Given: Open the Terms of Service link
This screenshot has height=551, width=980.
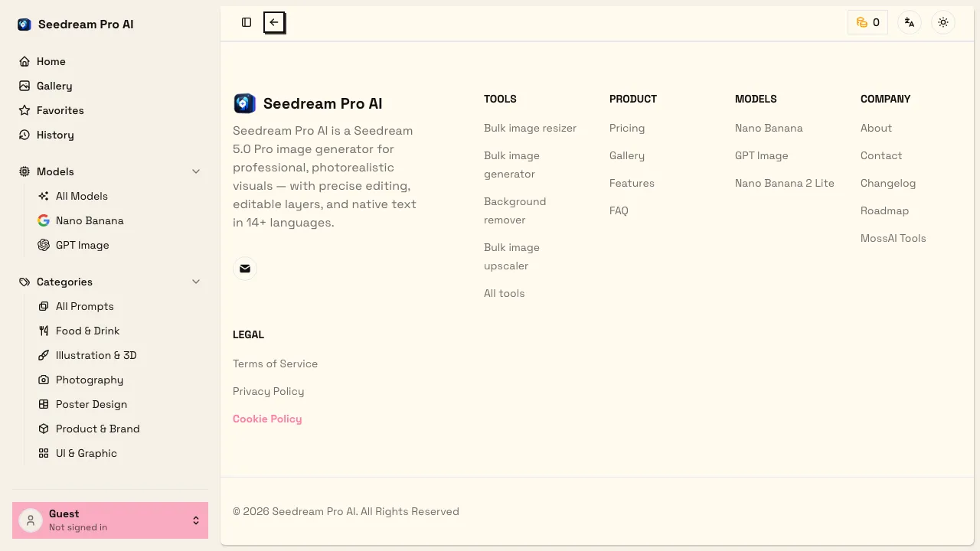Looking at the screenshot, I should [275, 364].
